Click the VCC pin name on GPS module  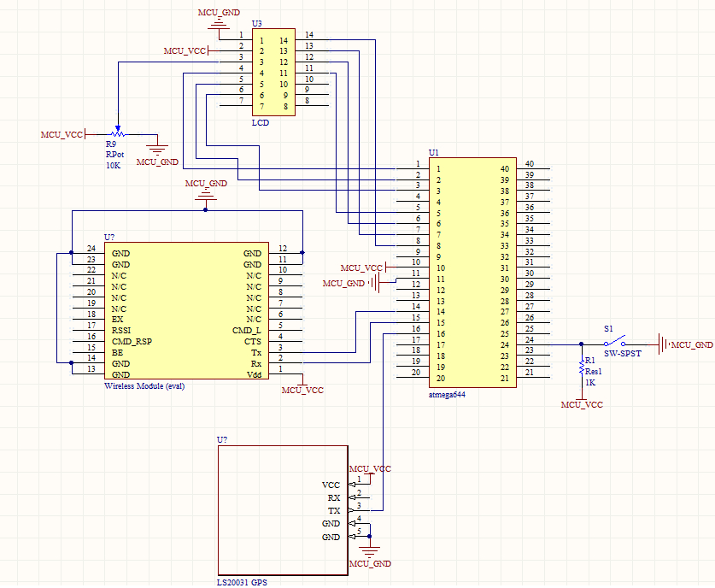[x=331, y=485]
